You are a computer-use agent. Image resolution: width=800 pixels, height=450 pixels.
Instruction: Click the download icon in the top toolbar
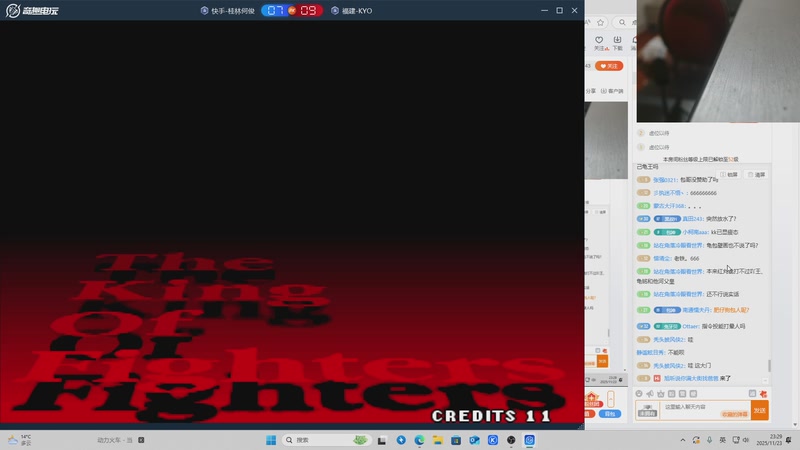click(617, 40)
